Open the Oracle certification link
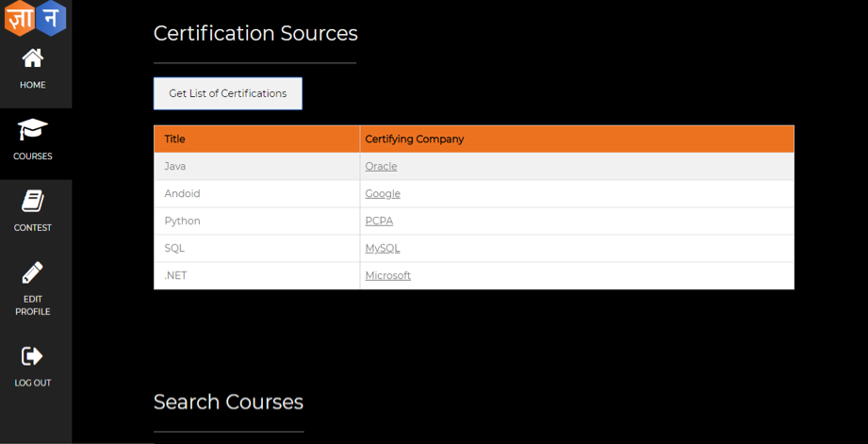This screenshot has height=444, width=868. (381, 166)
